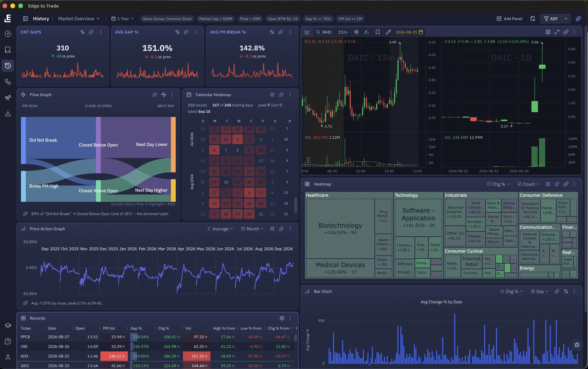The image size is (588, 369).
Task: Open the telescope icon in the left sidebar
Action: tap(8, 98)
